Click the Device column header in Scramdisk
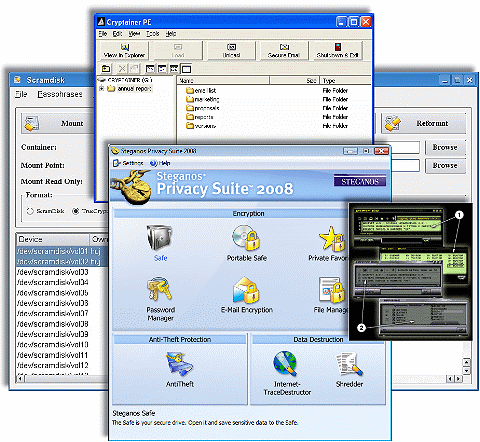The height and width of the screenshot is (442, 480). tap(52, 239)
